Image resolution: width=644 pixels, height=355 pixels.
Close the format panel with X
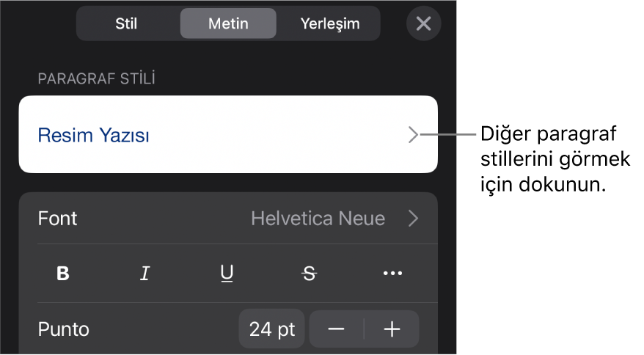tap(424, 23)
